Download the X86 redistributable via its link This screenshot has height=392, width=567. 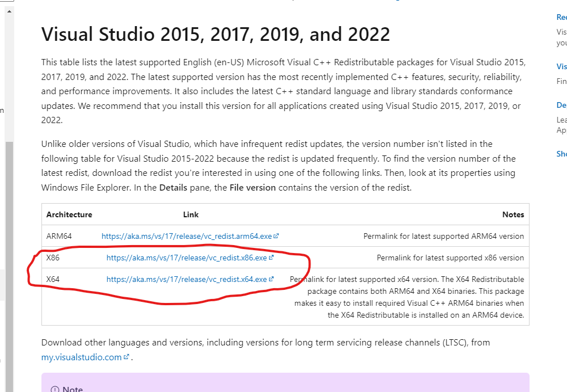tap(186, 258)
